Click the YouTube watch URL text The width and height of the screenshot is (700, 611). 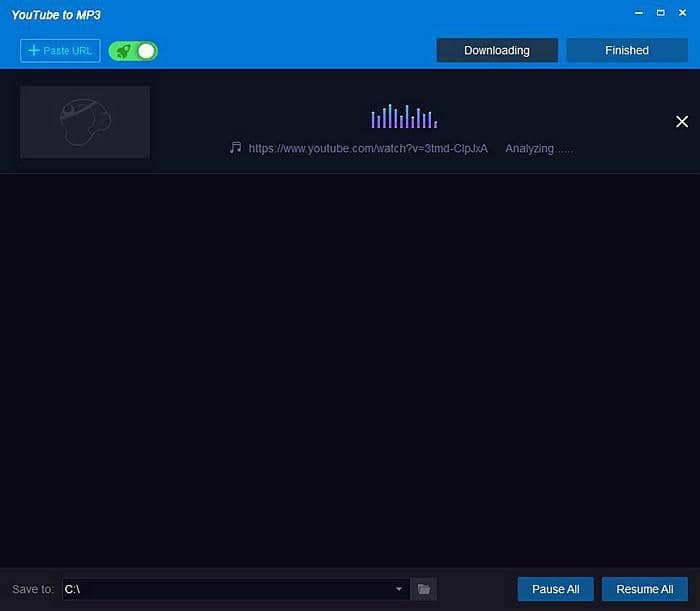[368, 149]
